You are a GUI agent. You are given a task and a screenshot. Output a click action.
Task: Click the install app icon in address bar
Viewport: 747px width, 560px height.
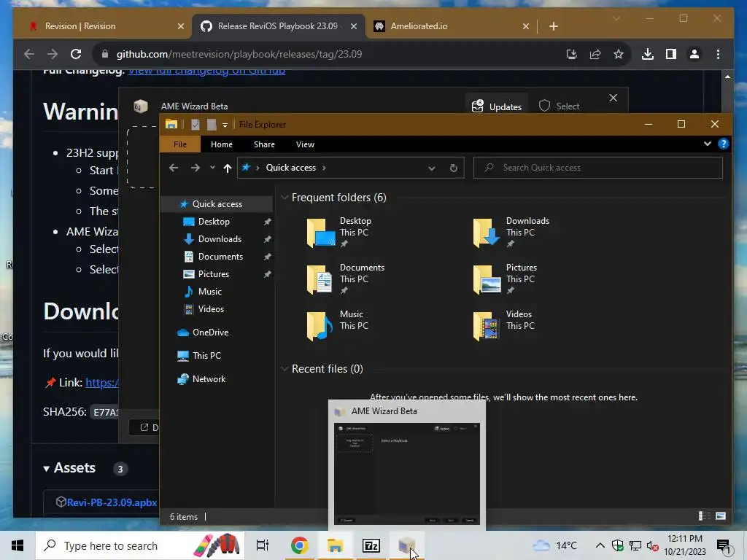(x=572, y=54)
